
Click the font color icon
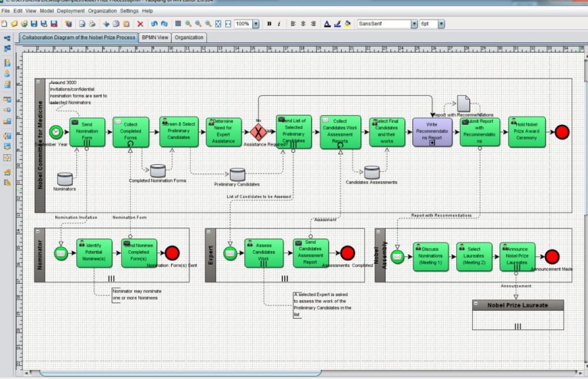click(328, 24)
